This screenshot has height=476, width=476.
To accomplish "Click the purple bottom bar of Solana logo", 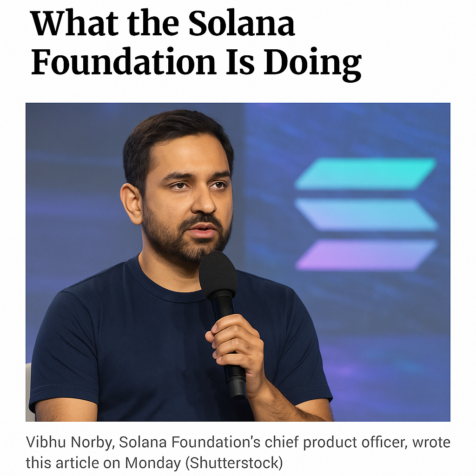I will coord(366,255).
